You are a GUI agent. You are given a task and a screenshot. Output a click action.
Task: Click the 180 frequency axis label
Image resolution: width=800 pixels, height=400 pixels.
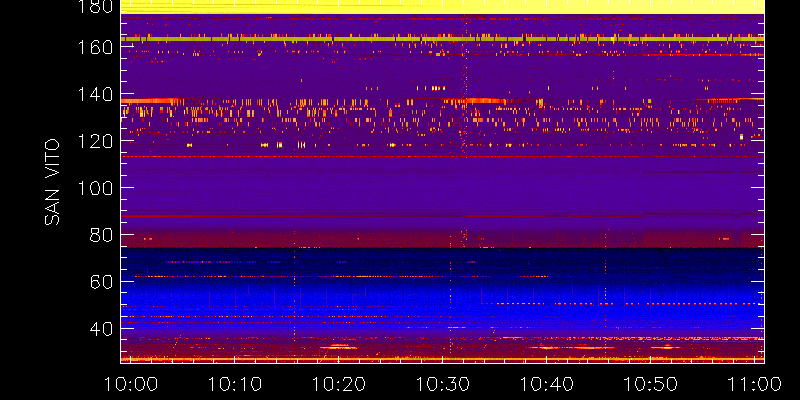click(x=94, y=7)
